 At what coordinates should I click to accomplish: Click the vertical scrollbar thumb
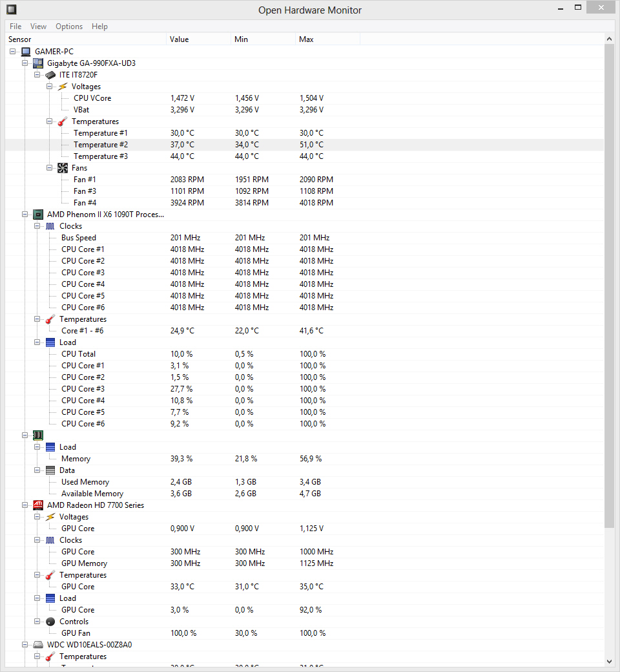pos(609,286)
